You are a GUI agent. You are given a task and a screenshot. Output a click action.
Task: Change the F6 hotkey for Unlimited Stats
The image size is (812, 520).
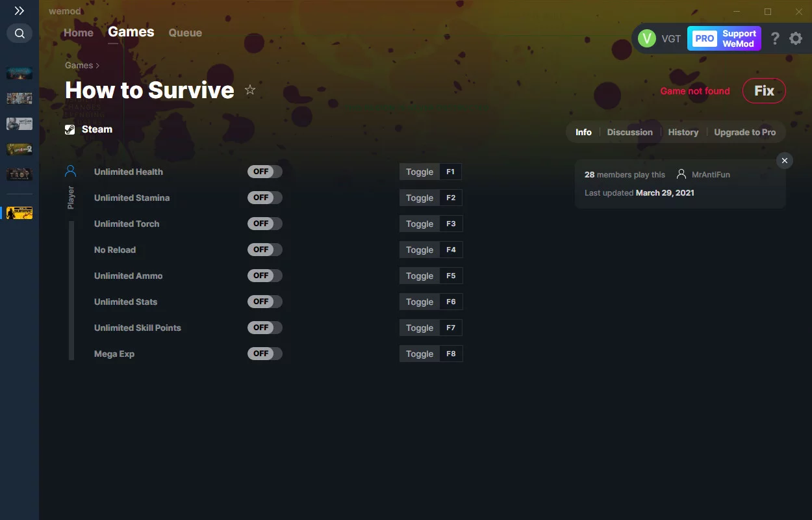pyautogui.click(x=451, y=302)
